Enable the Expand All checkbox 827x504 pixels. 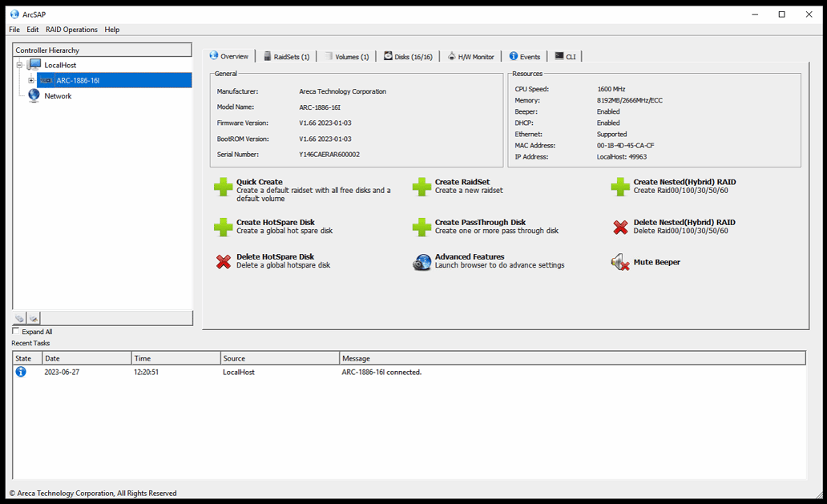point(14,331)
